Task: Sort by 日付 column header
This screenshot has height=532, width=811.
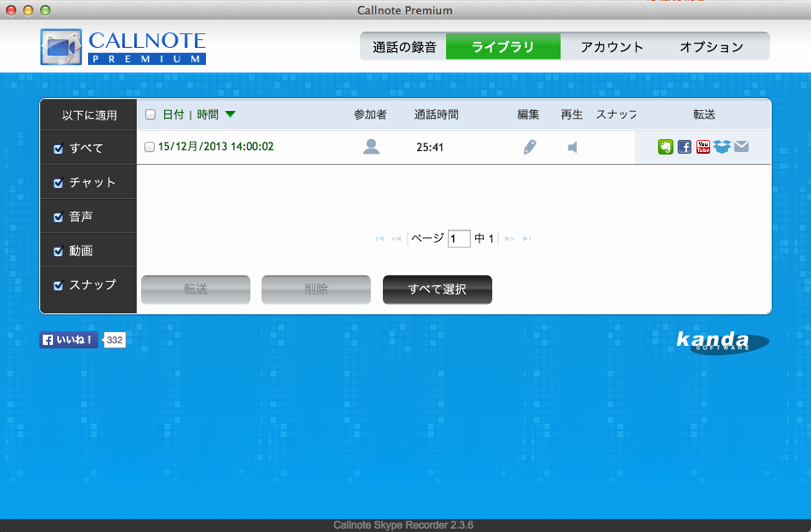Action: [173, 114]
